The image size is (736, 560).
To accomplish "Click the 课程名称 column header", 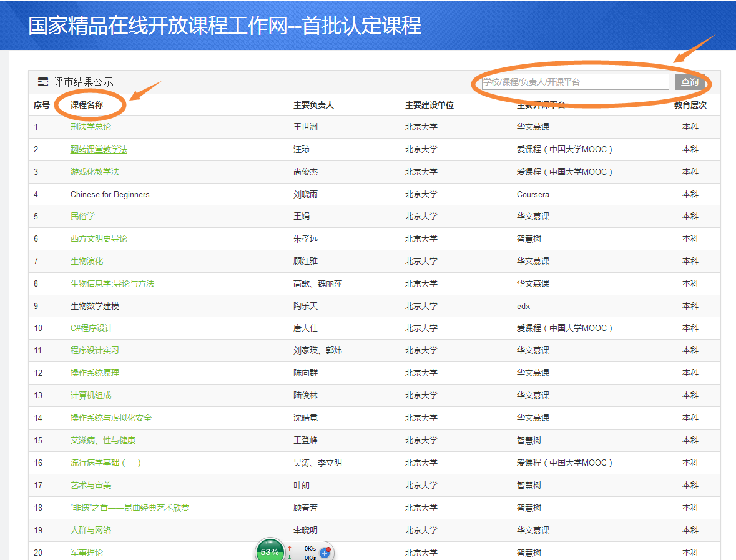I will pos(87,105).
